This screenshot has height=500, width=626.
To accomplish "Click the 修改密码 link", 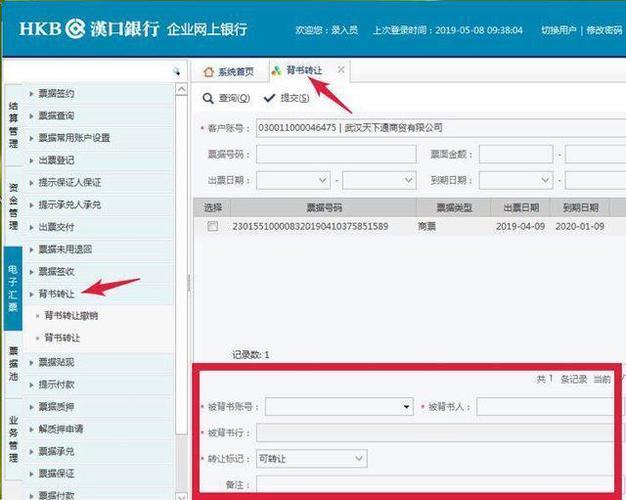I will pyautogui.click(x=604, y=30).
